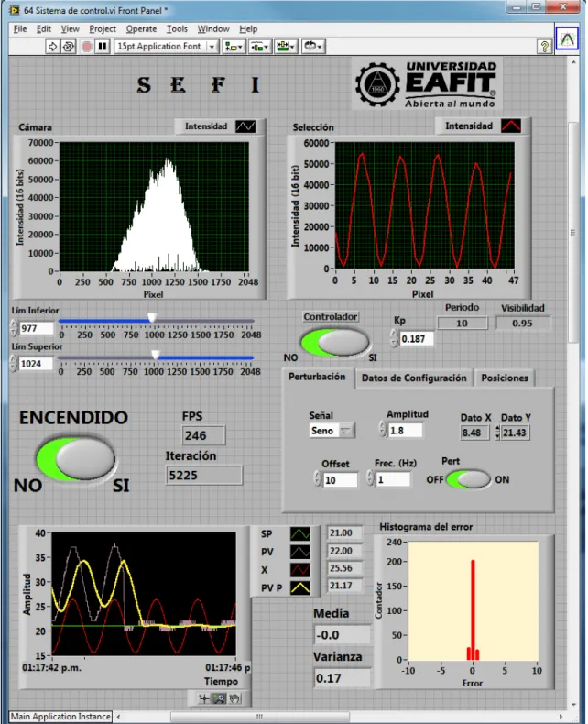Click the SP plot legend green swatch

point(300,534)
